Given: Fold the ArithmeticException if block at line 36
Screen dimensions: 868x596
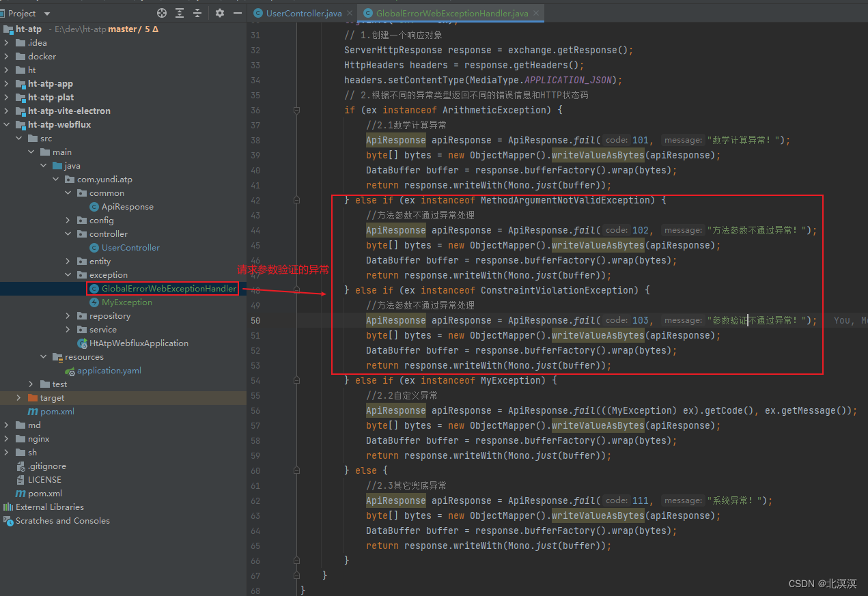Looking at the screenshot, I should 296,110.
